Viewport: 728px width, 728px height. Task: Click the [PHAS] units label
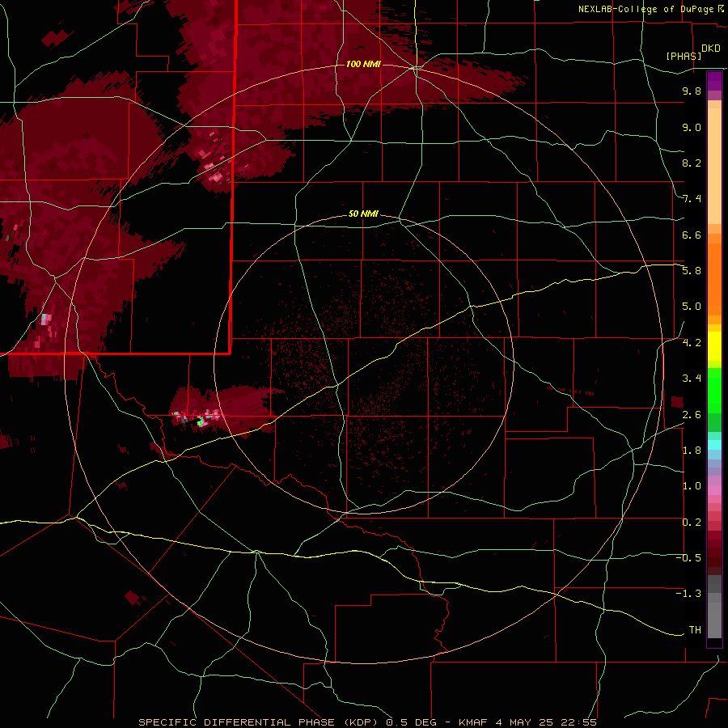click(x=684, y=56)
